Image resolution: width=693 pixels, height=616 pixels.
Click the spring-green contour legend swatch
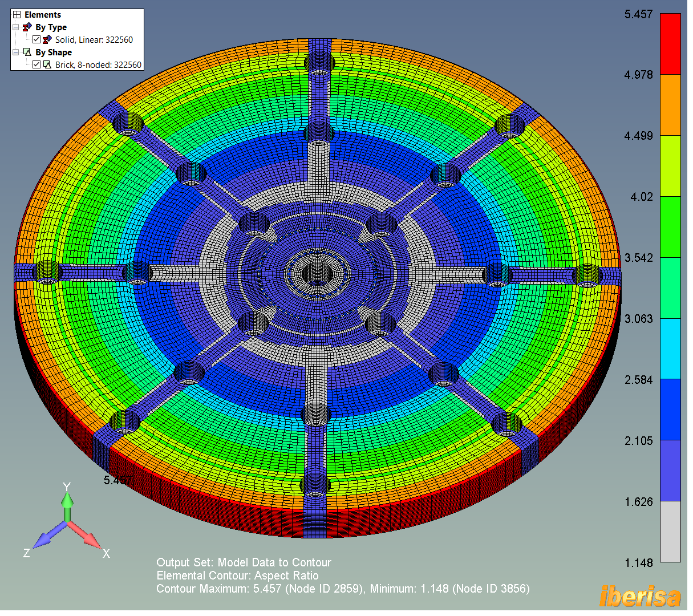pos(670,288)
